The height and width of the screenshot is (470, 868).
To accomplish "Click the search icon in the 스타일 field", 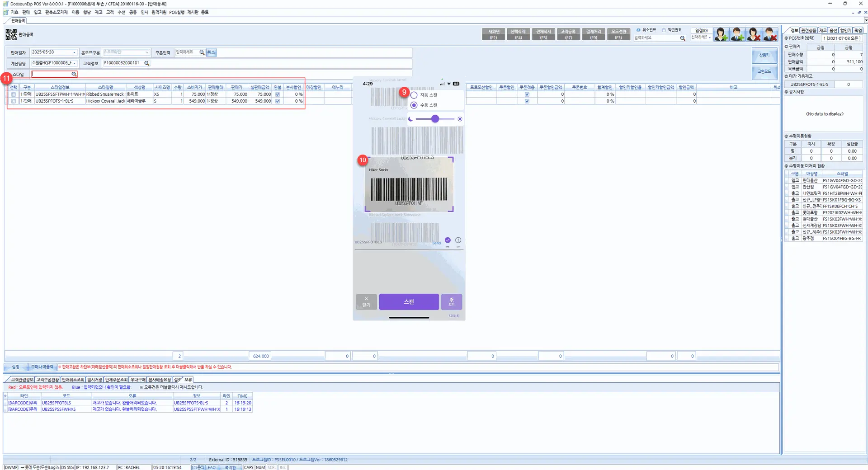I will coord(74,74).
